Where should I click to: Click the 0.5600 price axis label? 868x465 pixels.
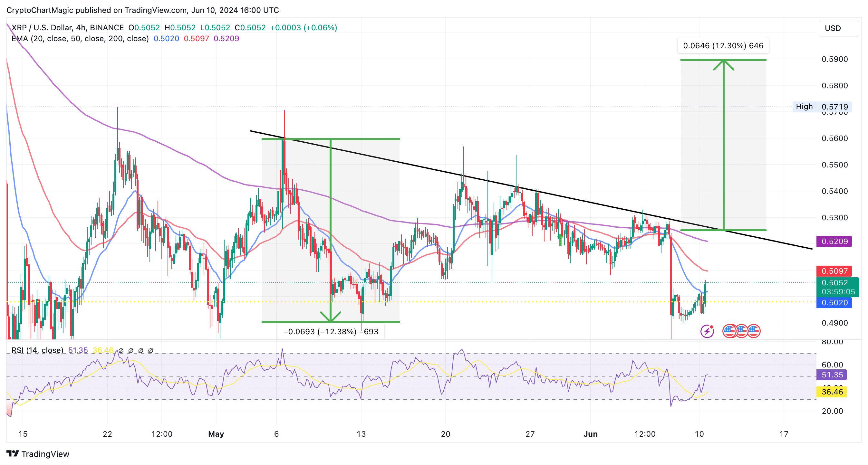point(834,138)
